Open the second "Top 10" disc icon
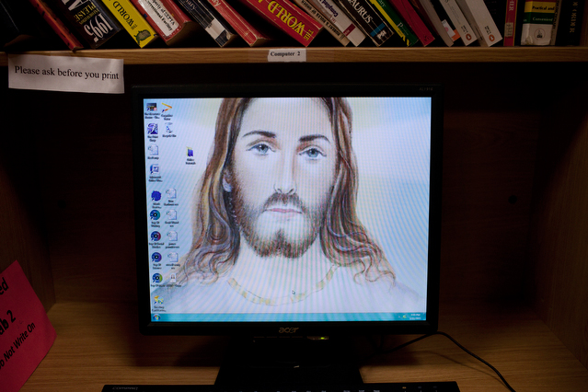 [156, 236]
